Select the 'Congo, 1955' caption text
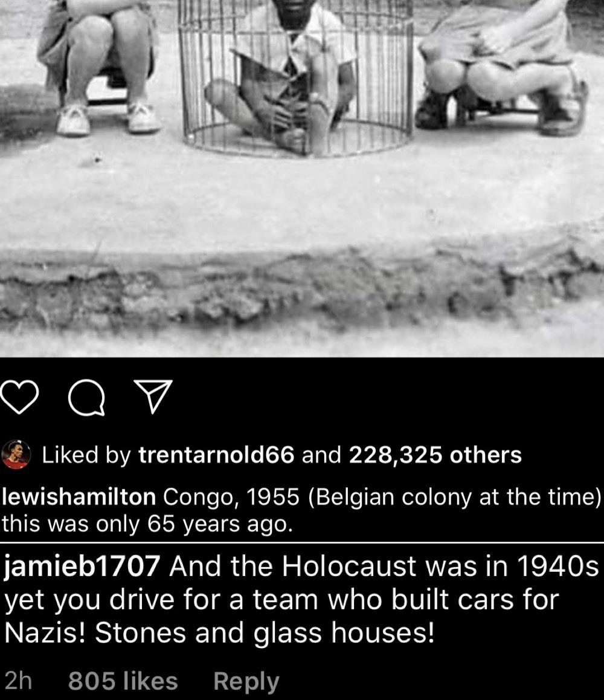The image size is (604, 700). [231, 497]
